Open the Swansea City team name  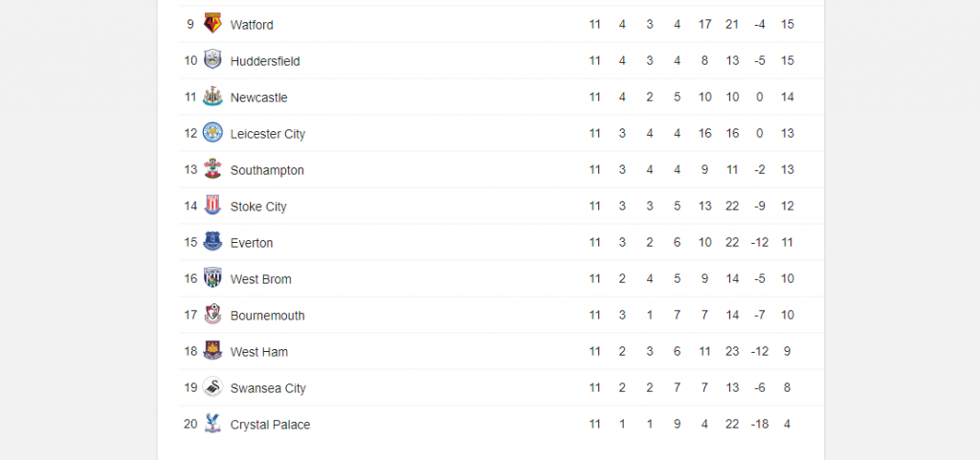pyautogui.click(x=268, y=388)
